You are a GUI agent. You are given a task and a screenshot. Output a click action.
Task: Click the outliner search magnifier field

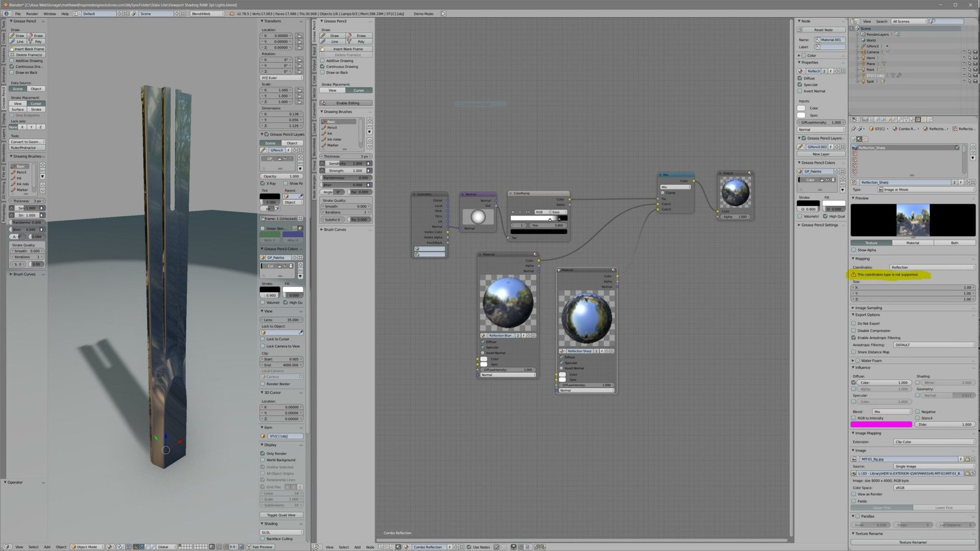(x=946, y=21)
